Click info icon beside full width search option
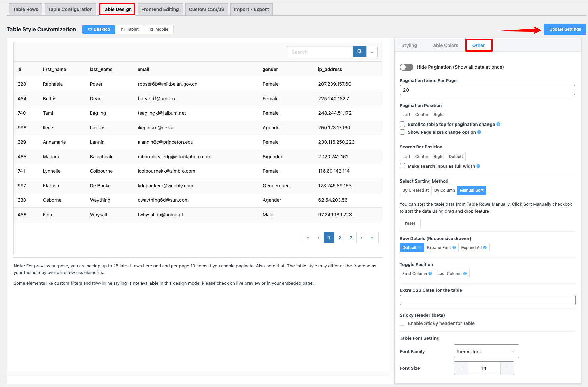The width and height of the screenshot is (588, 387). (x=478, y=166)
